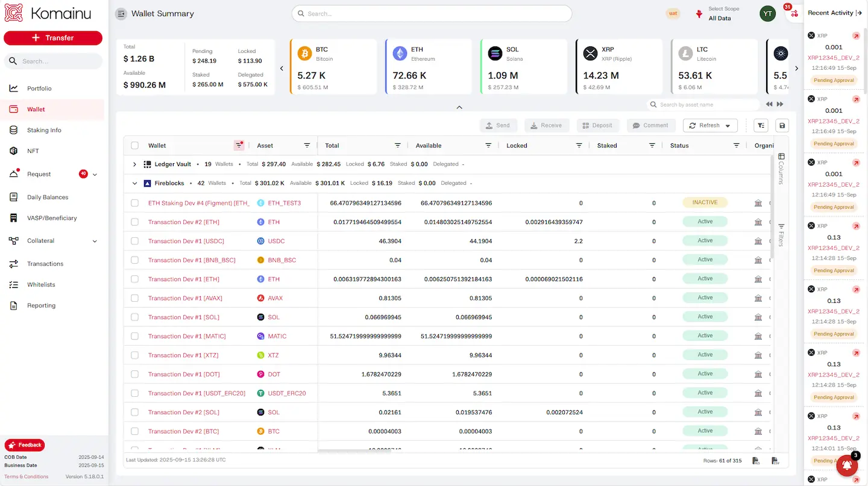Check the select-all checkbox in Wallet header

point(135,145)
